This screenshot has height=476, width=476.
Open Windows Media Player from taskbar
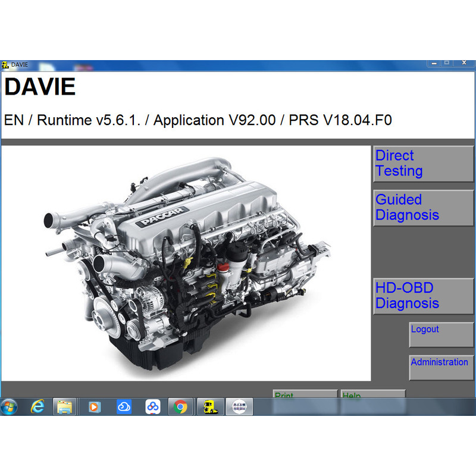tap(94, 407)
